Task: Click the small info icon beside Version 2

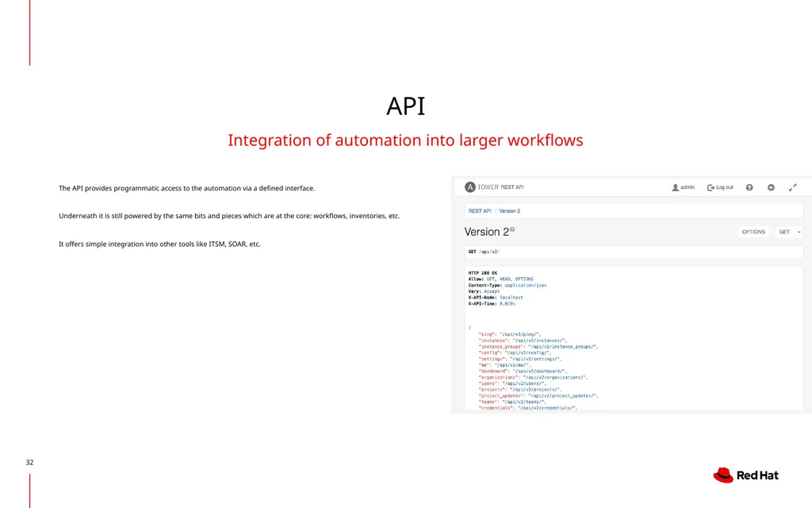Action: pyautogui.click(x=512, y=229)
